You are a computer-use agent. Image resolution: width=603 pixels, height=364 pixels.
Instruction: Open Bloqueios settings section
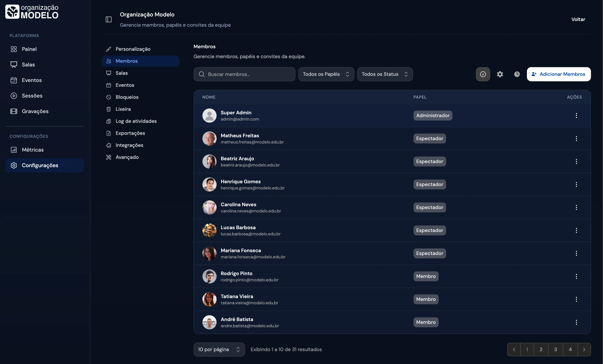(x=127, y=97)
